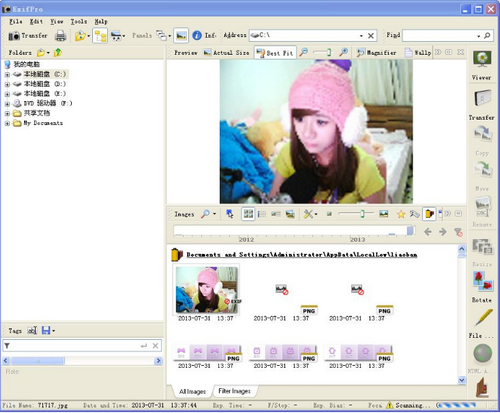The width and height of the screenshot is (500, 413).
Task: Open the Tools menu
Action: tap(79, 22)
